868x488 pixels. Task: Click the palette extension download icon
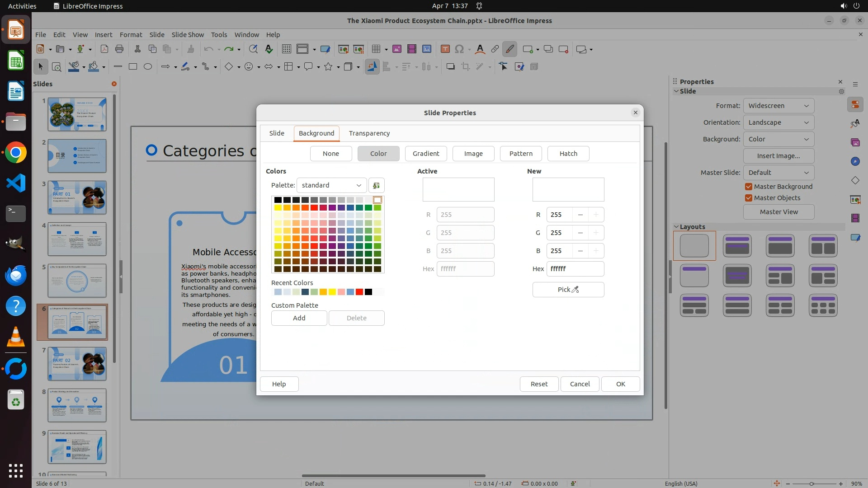click(376, 185)
